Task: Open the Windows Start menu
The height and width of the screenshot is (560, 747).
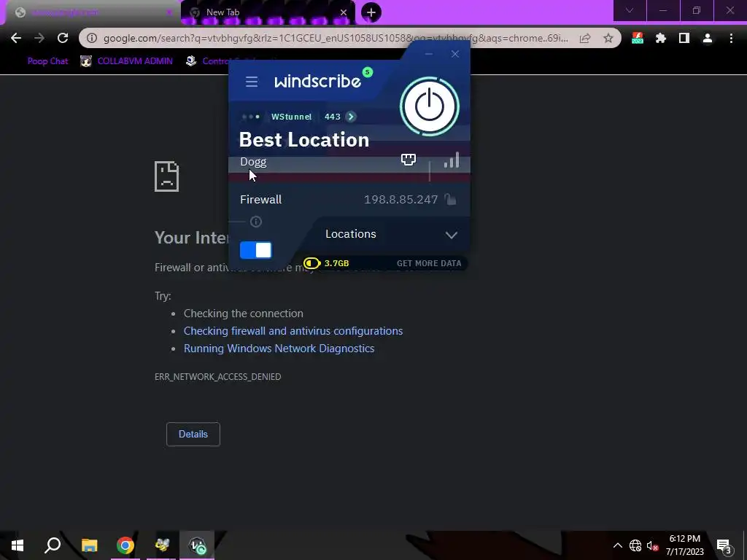Action: [18, 545]
